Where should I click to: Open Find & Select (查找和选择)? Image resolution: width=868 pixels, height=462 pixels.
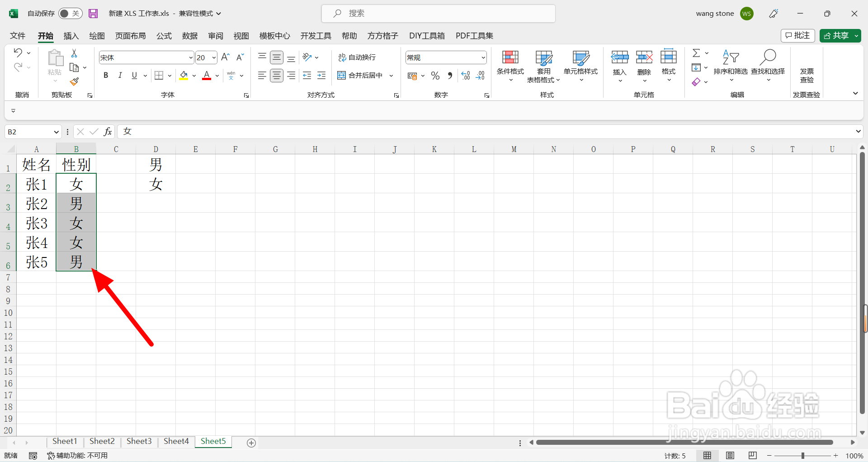tap(768, 66)
